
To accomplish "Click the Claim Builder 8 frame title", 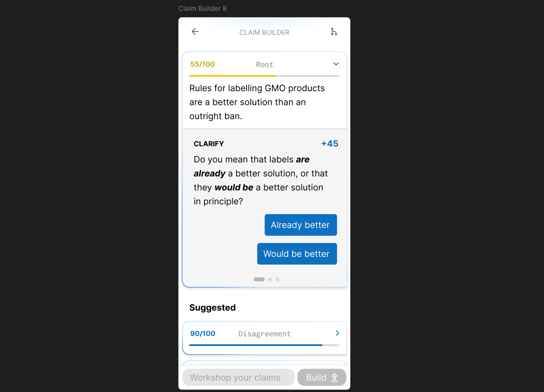I will pos(202,8).
